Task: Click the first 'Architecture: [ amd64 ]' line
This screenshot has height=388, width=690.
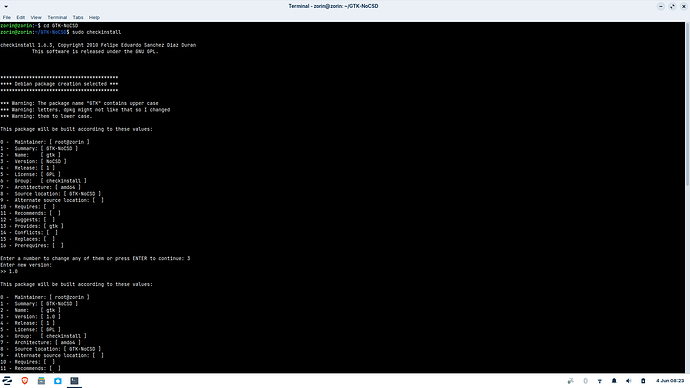Action: [x=40, y=187]
